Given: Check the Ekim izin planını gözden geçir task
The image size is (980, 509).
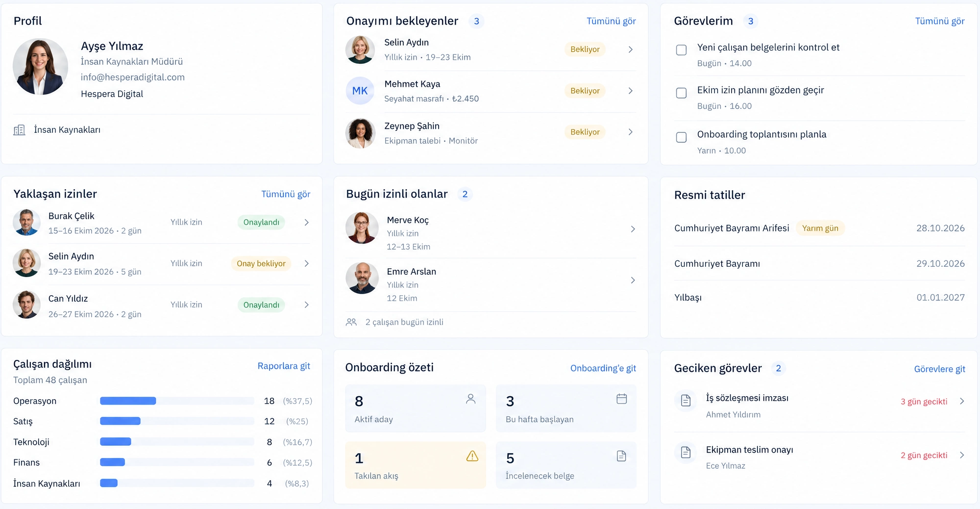Looking at the screenshot, I should coord(681,93).
